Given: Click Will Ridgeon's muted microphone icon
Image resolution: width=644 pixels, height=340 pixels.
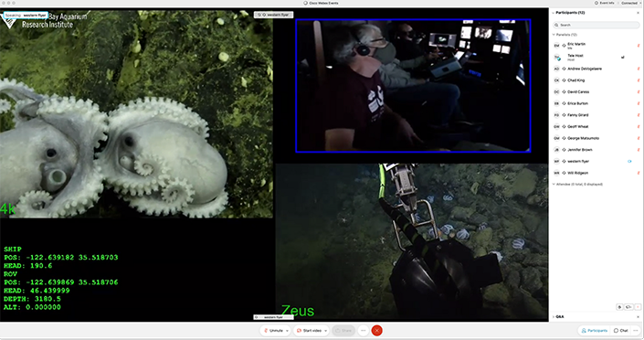Looking at the screenshot, I should (639, 173).
